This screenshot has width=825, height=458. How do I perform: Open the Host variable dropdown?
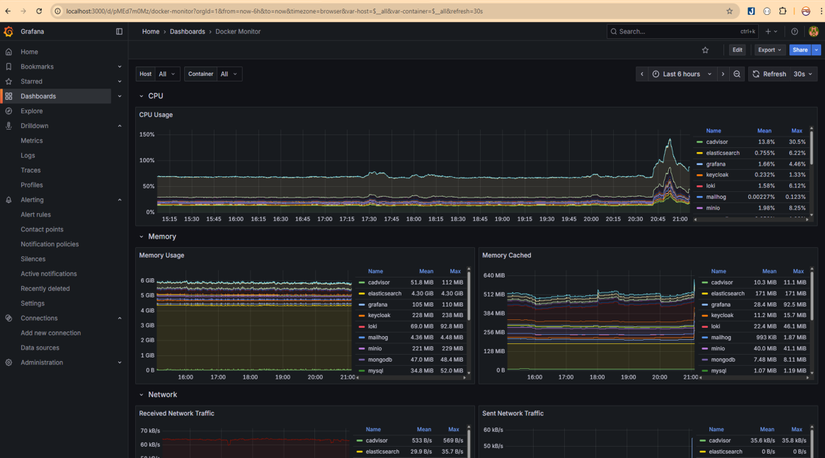click(167, 74)
